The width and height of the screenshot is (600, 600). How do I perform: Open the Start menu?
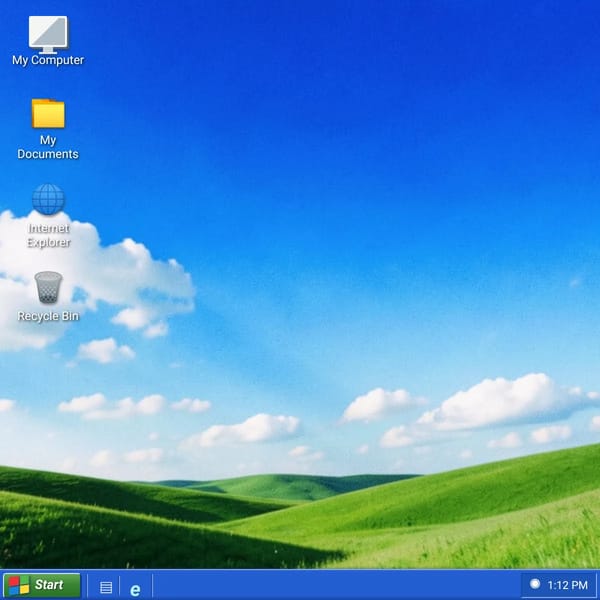42,585
